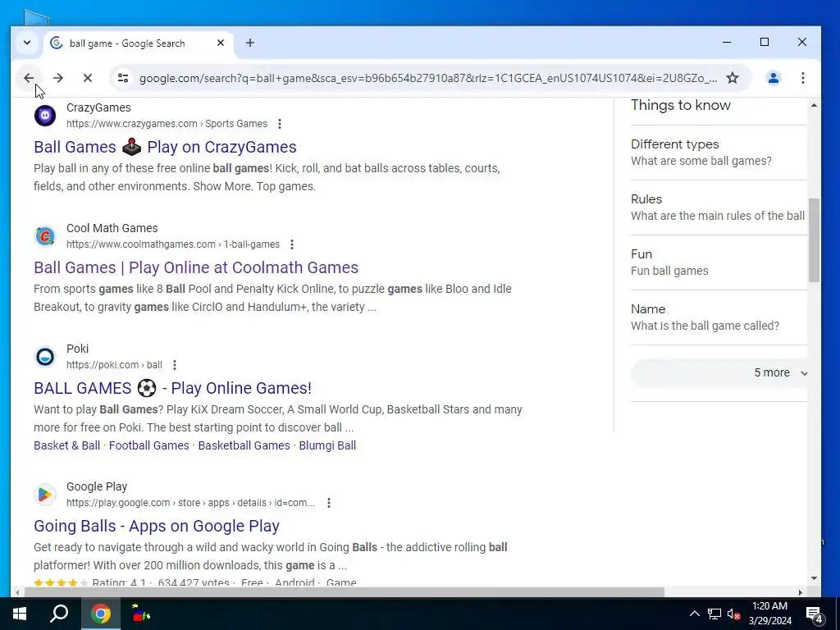Open the Windows Start menu
The height and width of the screenshot is (630, 840).
tap(20, 614)
